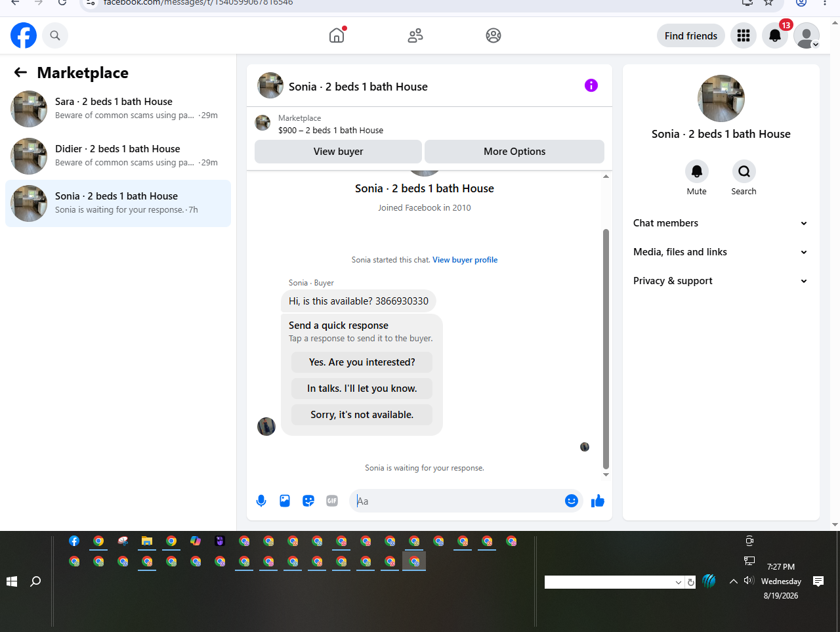840x632 pixels.
Task: Open the Facebook app icon in taskbar
Action: click(74, 541)
